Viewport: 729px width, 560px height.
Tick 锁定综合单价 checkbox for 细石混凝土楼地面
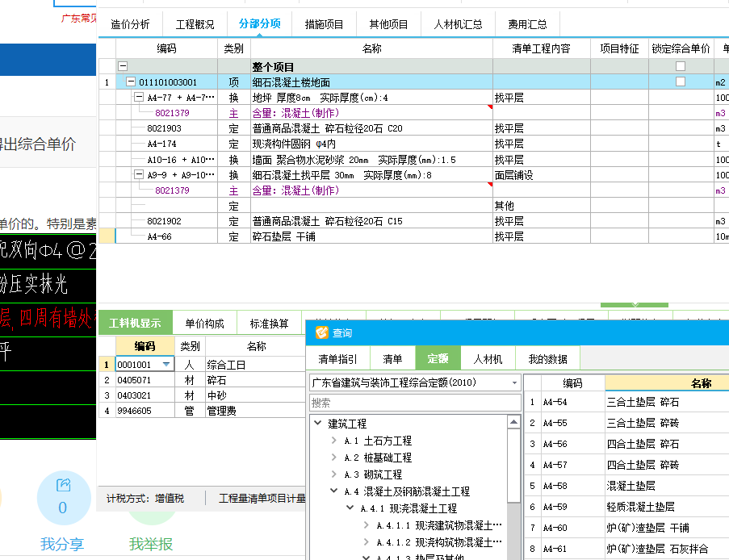[x=681, y=81]
